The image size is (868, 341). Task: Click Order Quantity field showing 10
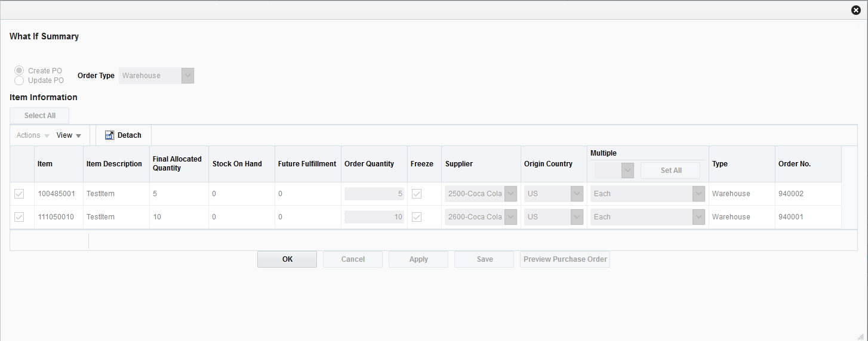click(374, 217)
